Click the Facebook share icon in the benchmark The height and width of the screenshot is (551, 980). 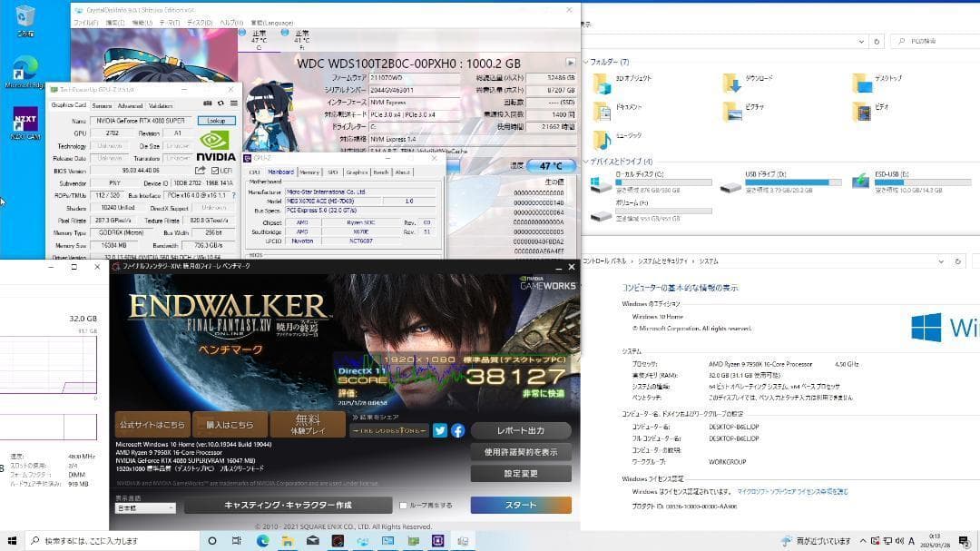[x=456, y=430]
